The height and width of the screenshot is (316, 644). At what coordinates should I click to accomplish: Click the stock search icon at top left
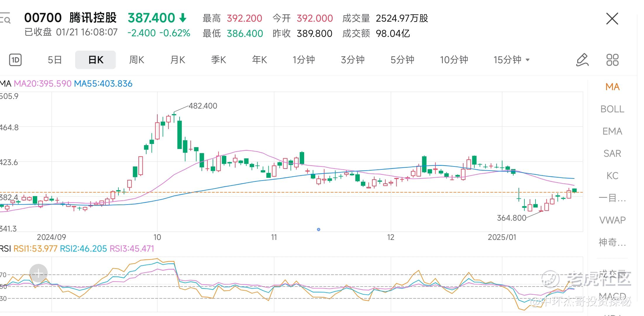coord(6,18)
